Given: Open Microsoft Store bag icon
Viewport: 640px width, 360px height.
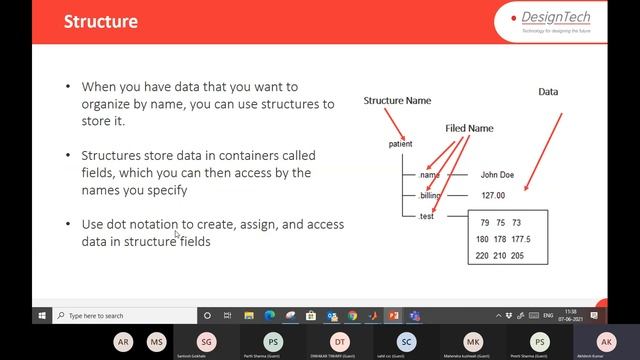Looking at the screenshot, I should point(311,316).
